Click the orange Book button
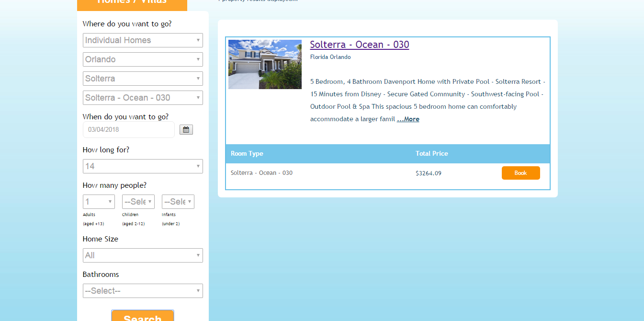 (521, 173)
